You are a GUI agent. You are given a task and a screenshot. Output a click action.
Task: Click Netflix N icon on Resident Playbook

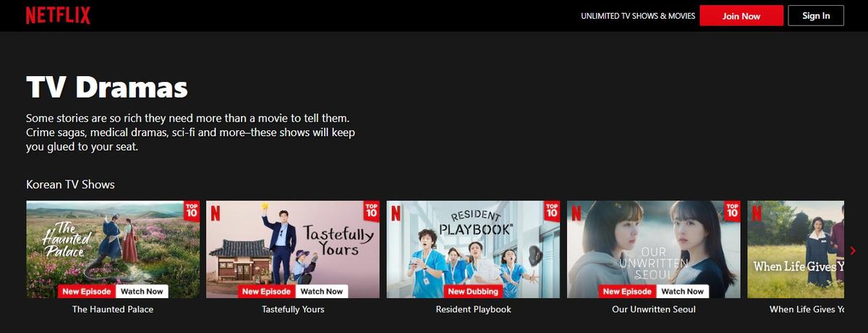[x=395, y=213]
